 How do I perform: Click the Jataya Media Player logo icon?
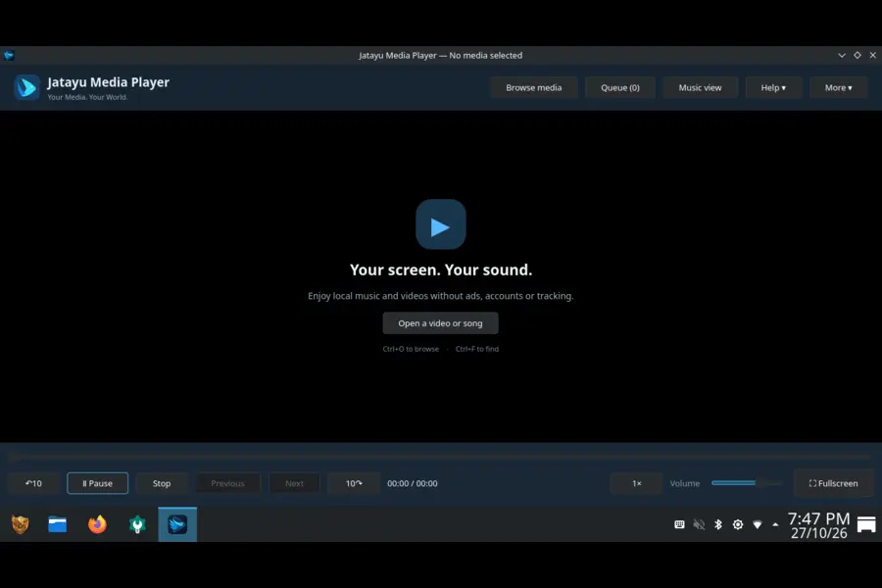point(27,87)
